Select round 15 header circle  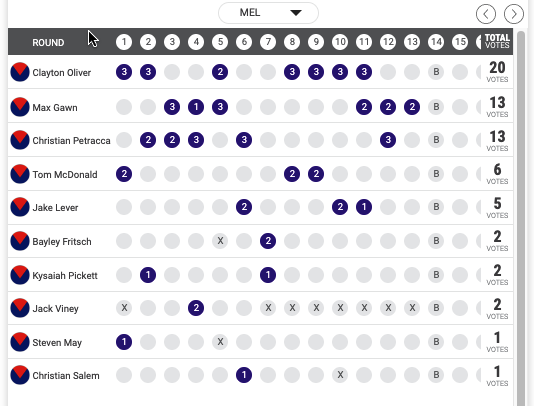[x=460, y=42]
